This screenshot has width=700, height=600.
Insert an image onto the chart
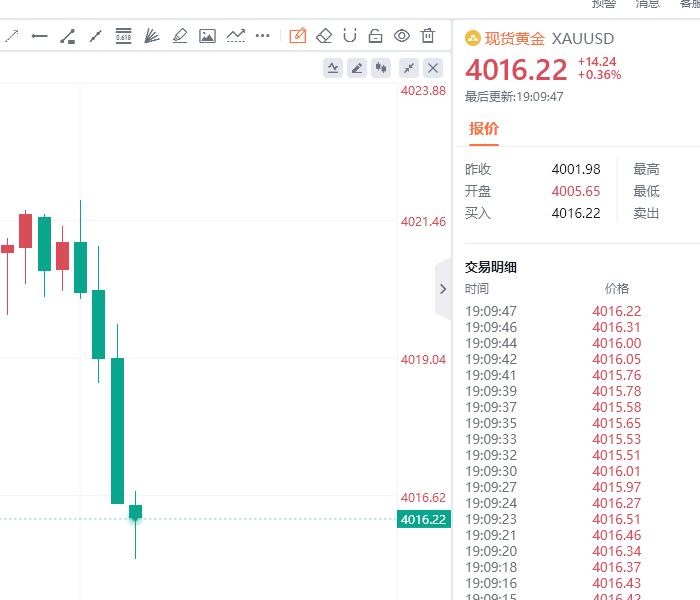[208, 36]
